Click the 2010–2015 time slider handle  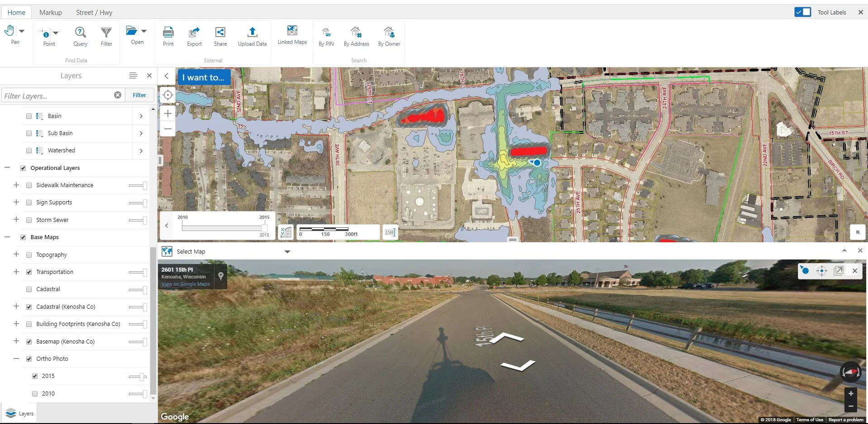[x=264, y=228]
